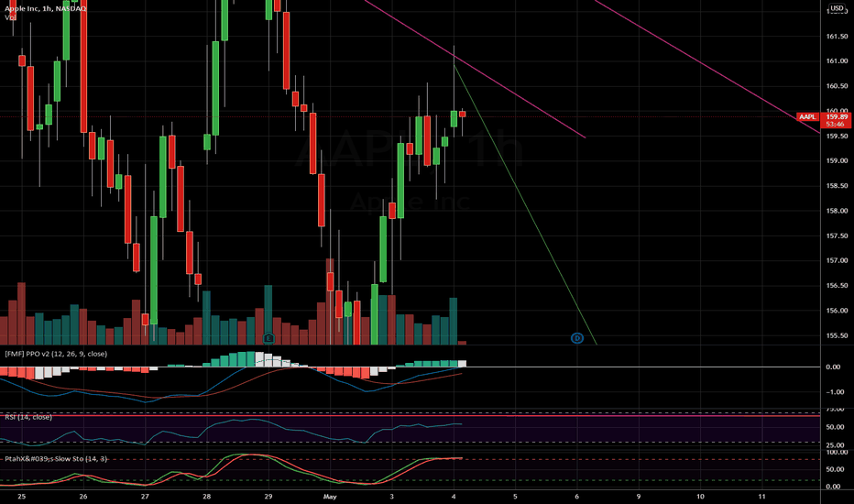Click the PPO -1.00 scale label
The width and height of the screenshot is (854, 504).
(x=836, y=392)
